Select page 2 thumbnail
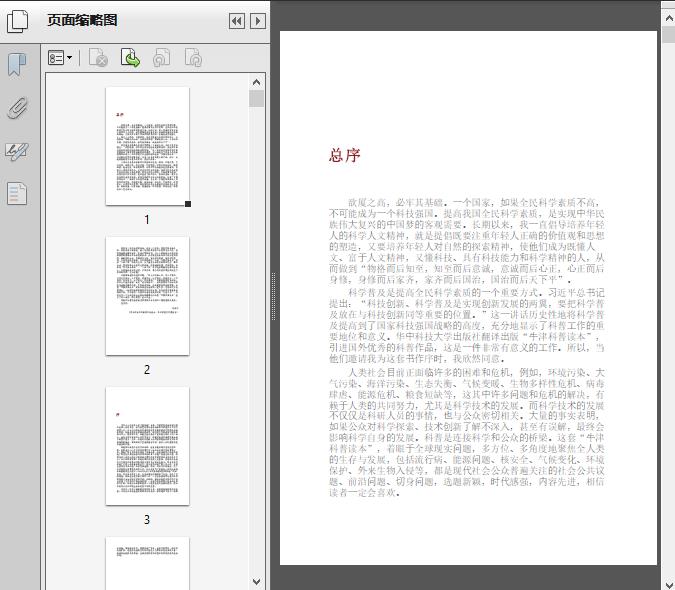The width and height of the screenshot is (675, 590). coord(147,296)
